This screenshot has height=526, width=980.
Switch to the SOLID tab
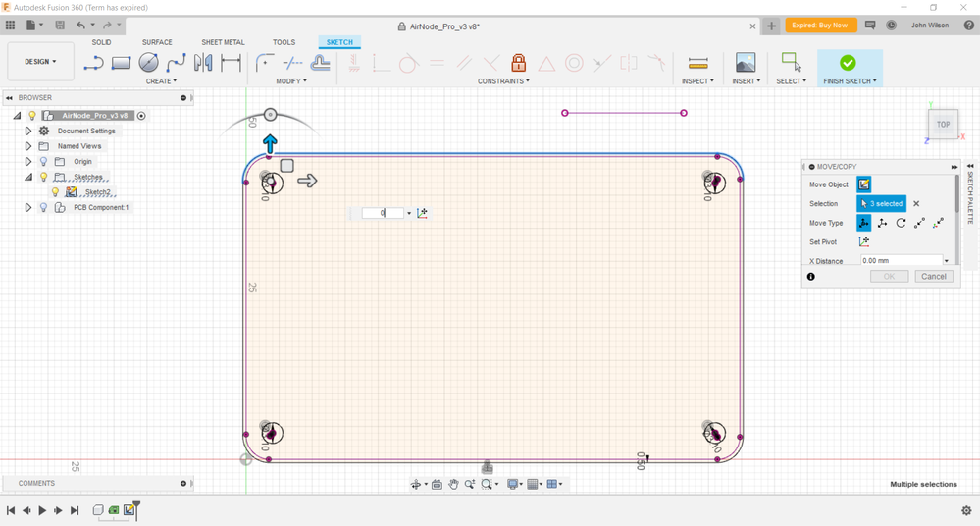(x=101, y=42)
